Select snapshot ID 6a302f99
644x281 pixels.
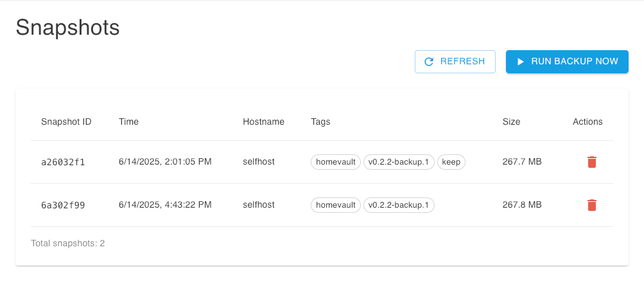[x=63, y=205]
